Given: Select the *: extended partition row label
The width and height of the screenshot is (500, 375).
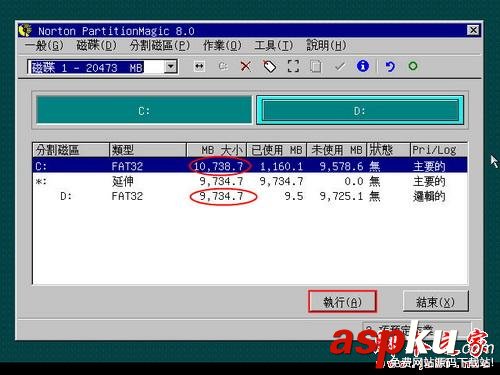Looking at the screenshot, I should (41, 181).
